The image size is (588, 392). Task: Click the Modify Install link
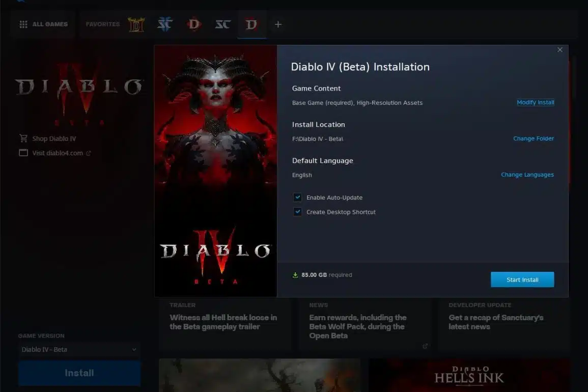tap(535, 102)
